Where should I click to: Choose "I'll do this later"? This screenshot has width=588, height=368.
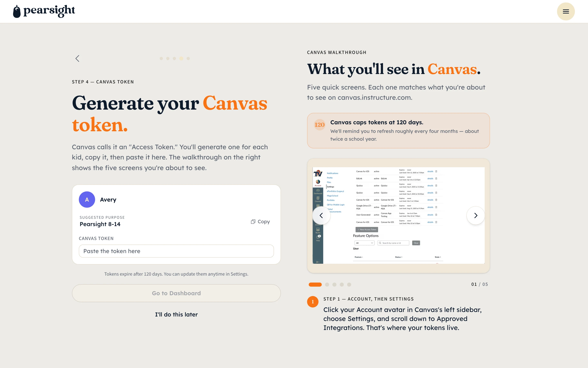tap(176, 314)
